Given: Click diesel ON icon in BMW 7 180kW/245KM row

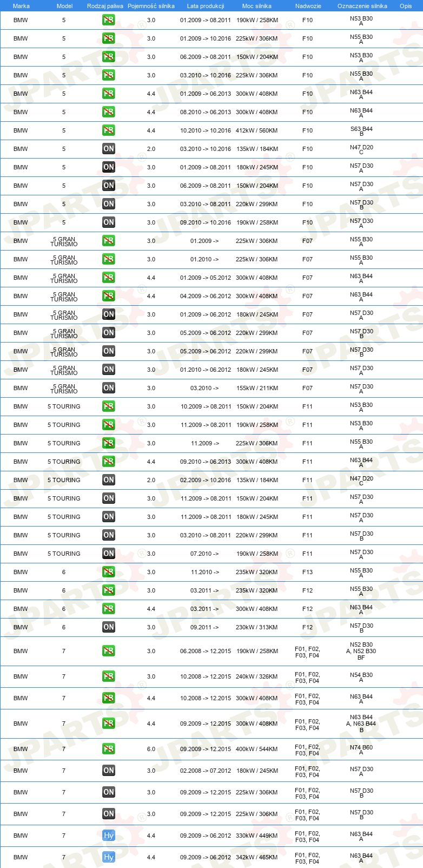Looking at the screenshot, I should click(109, 771).
